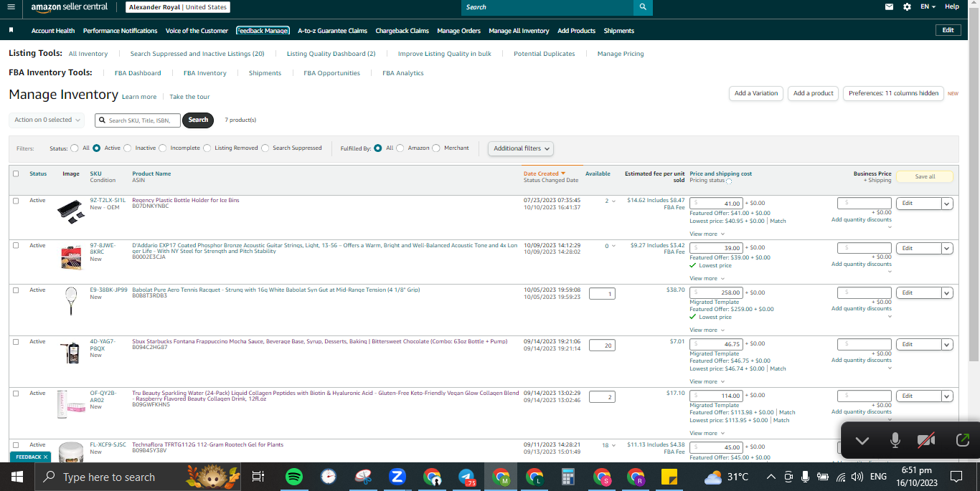Open Preferences: 11 columns hidden
The image size is (980, 491).
tap(893, 93)
